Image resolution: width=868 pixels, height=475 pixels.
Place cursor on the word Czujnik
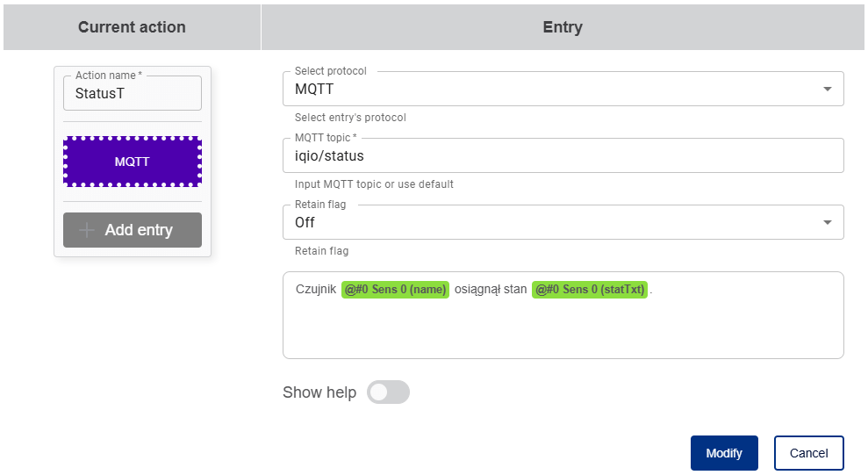tap(316, 289)
